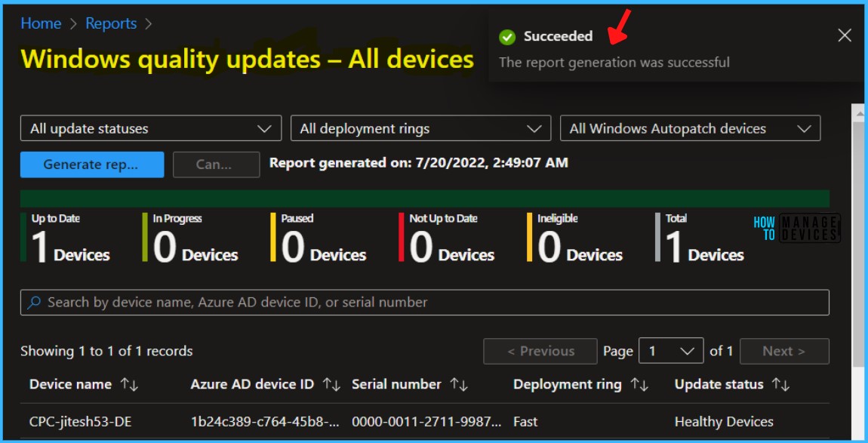Image resolution: width=868 pixels, height=443 pixels.
Task: Click the Next page button
Action: (784, 351)
